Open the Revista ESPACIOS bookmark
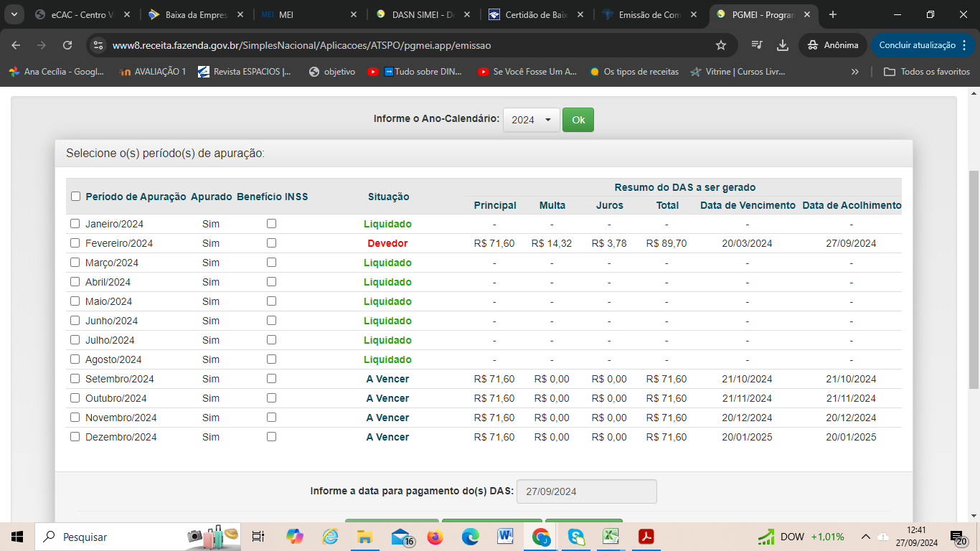The height and width of the screenshot is (551, 980). point(245,72)
